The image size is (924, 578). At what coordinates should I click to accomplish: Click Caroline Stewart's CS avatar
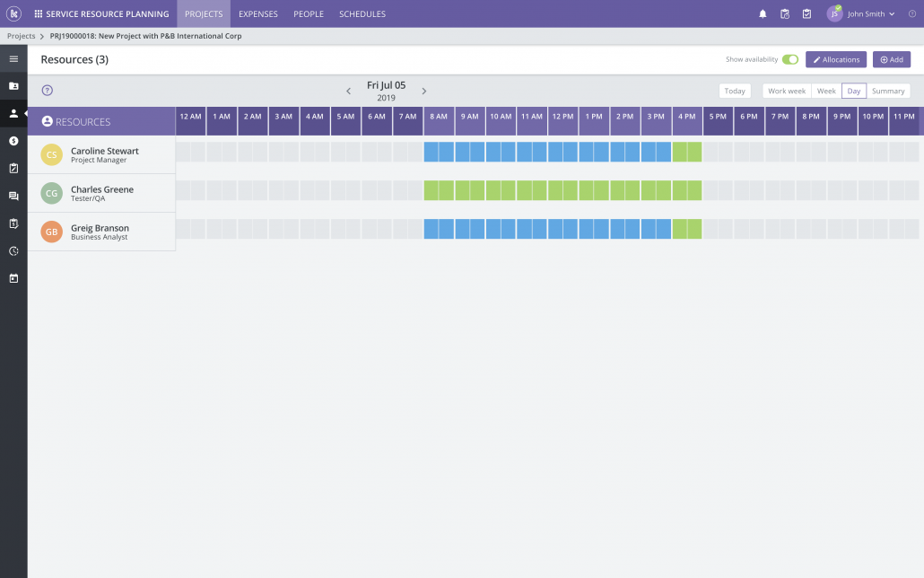52,154
